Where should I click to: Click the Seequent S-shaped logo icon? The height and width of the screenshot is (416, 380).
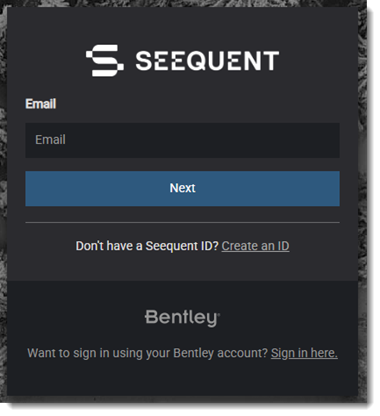[x=105, y=61]
